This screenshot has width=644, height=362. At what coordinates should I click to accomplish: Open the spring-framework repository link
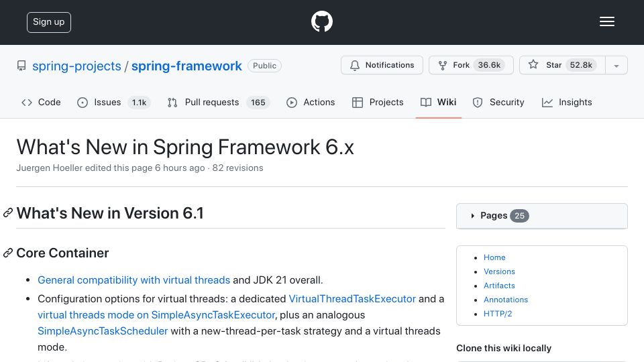point(186,66)
